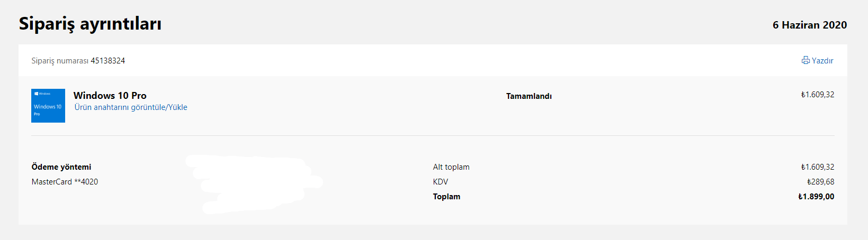The height and width of the screenshot is (240, 868).
Task: Click the Tamamlandı order status text
Action: pyautogui.click(x=529, y=96)
